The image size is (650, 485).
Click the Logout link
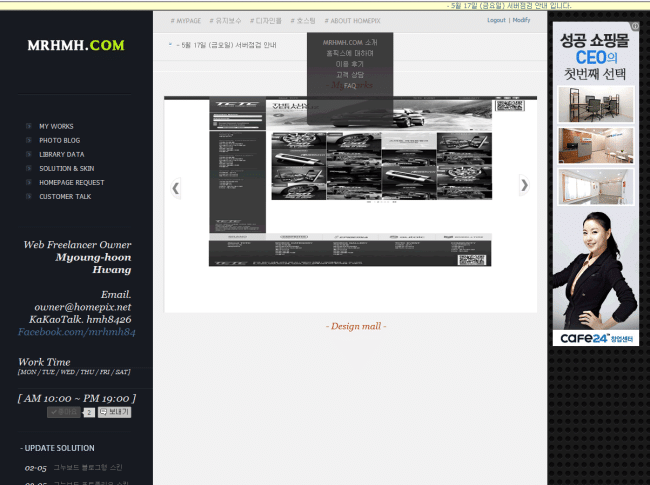coord(496,20)
